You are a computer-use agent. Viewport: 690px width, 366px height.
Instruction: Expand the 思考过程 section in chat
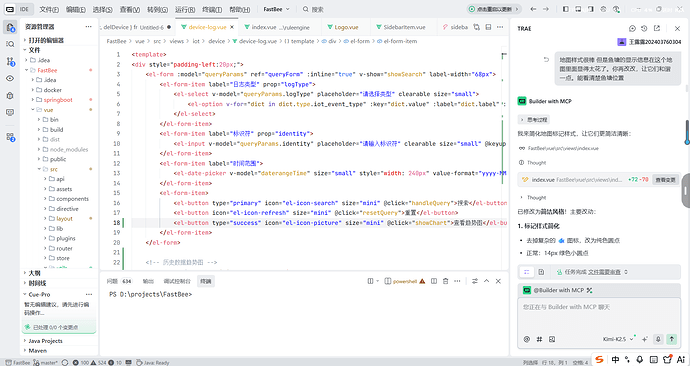tap(534, 120)
